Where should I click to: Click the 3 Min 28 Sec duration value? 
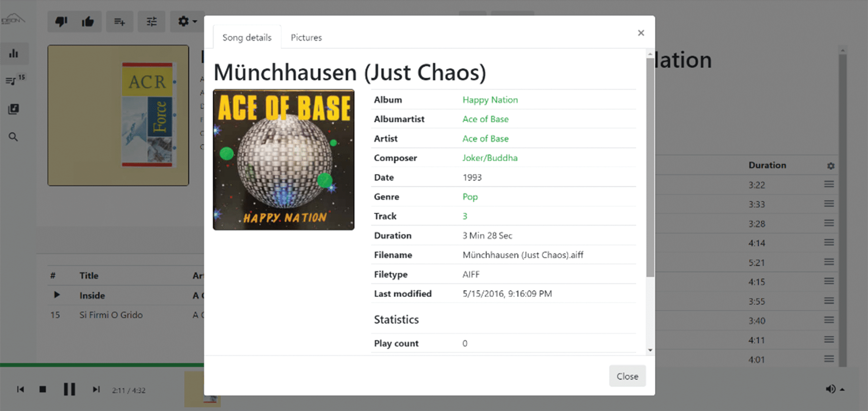[487, 236]
